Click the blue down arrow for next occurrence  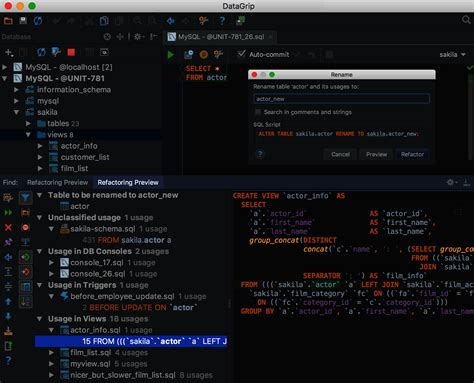(x=8, y=316)
